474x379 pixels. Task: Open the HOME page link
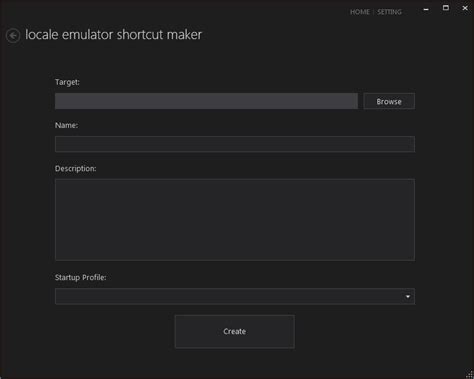click(360, 12)
